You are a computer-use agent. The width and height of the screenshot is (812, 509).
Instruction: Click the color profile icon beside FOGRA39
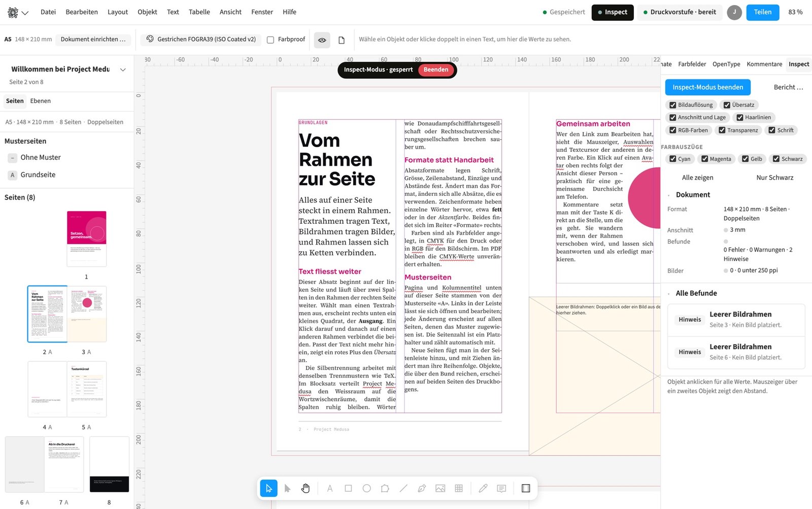(x=150, y=39)
